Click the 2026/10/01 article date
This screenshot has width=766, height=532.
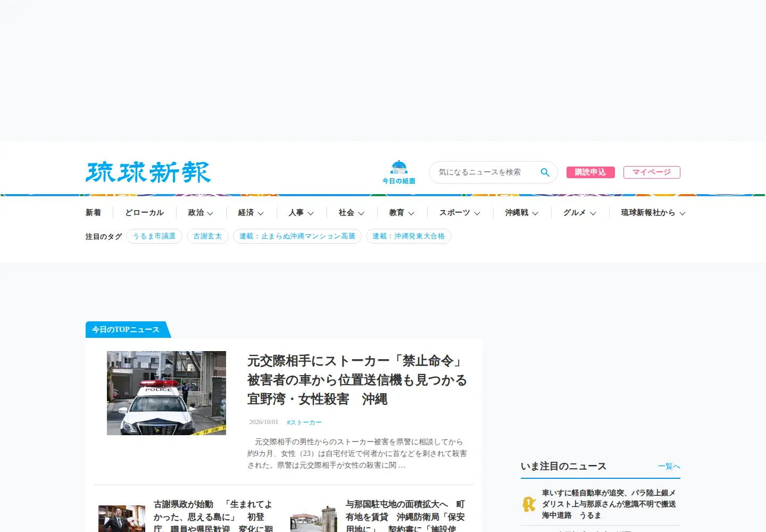(264, 422)
